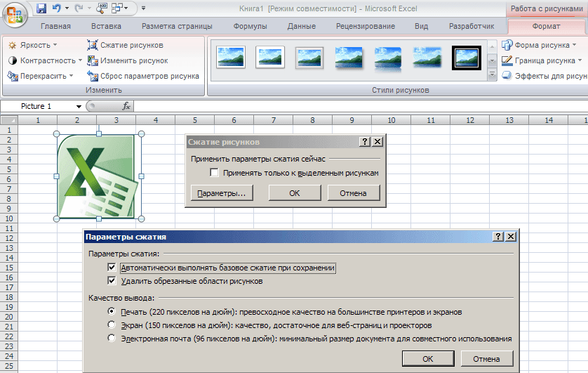Click OK in Параметры сжатия dialog
The image size is (588, 373).
click(428, 359)
